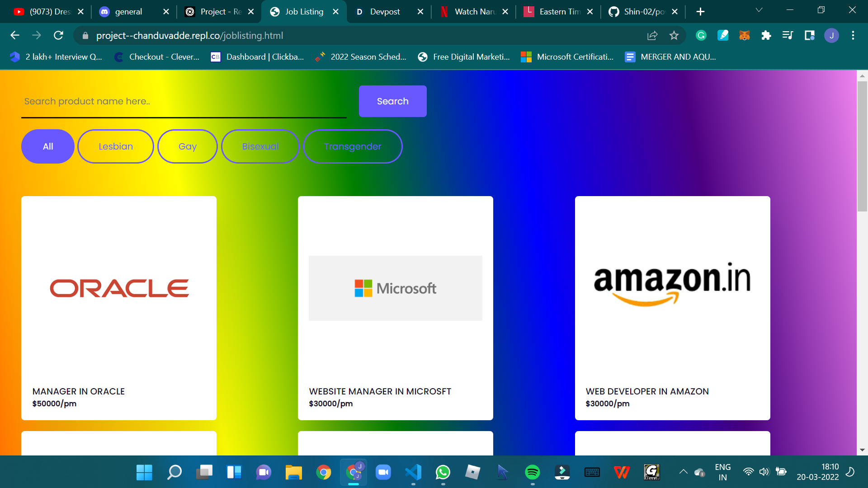Expand the tab search dropdown arrow
Viewport: 868px width, 488px height.
coord(759,10)
